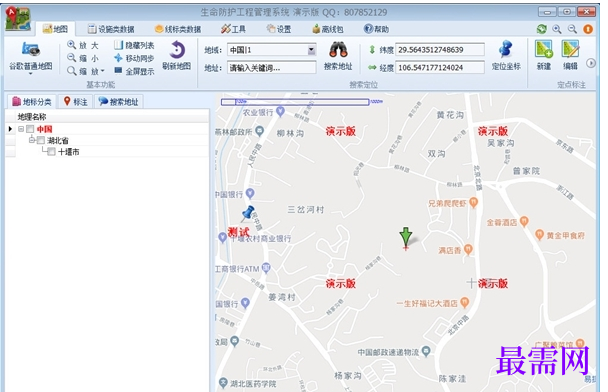Screen dimensions: 608x392
Task: Click the 杨家沟 map label
Action: 347,376
